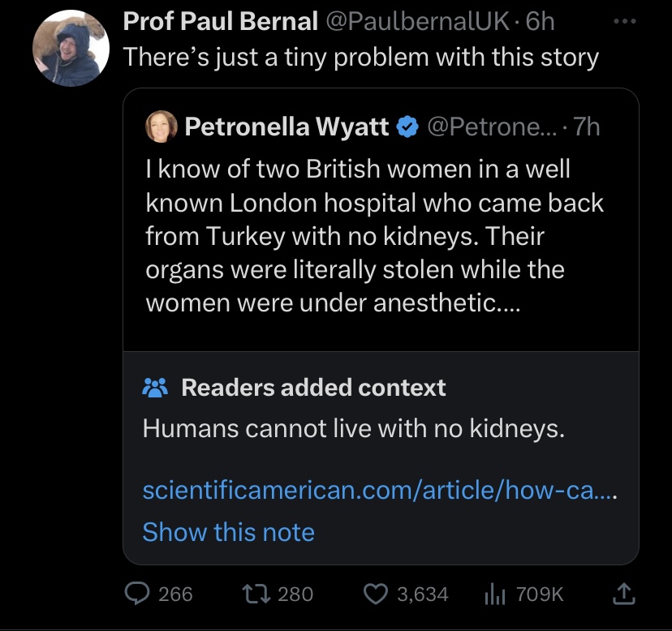Open Prof Paul Bernal display name
Viewport: 672px width, 631px height.
pyautogui.click(x=220, y=21)
